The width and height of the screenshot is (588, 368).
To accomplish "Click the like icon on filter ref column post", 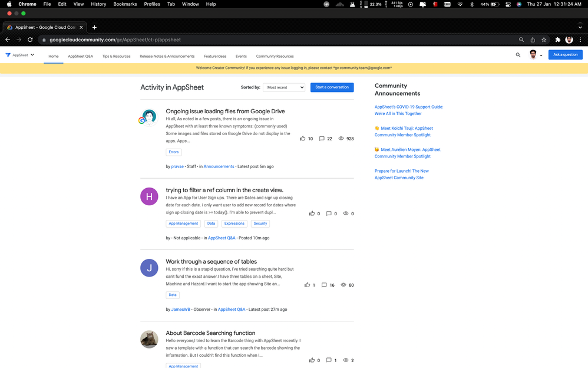I will tap(312, 213).
